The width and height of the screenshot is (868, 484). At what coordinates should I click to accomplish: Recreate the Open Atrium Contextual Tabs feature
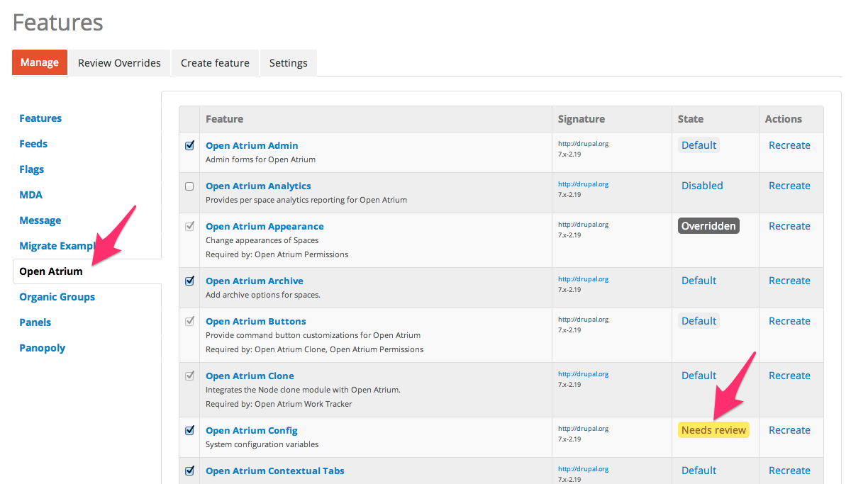(x=789, y=471)
